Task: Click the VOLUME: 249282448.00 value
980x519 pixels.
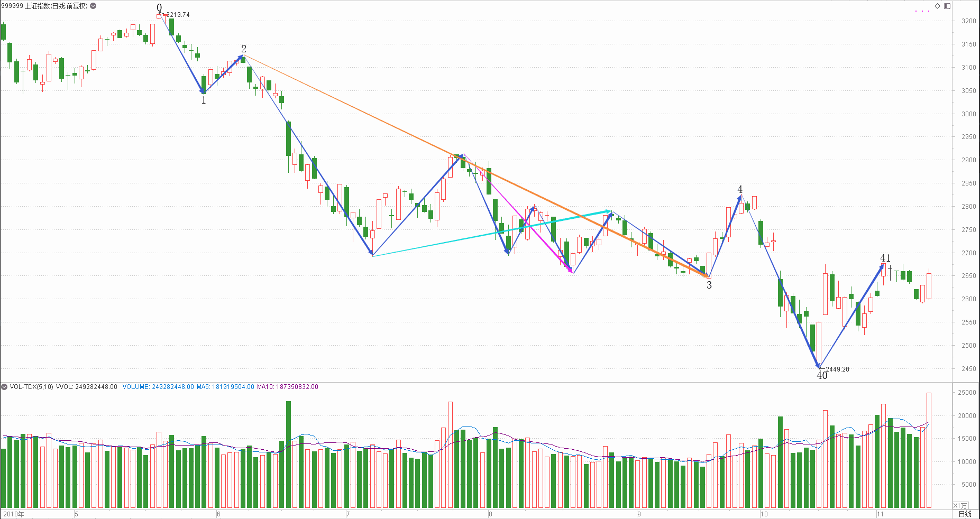Action: pyautogui.click(x=158, y=387)
